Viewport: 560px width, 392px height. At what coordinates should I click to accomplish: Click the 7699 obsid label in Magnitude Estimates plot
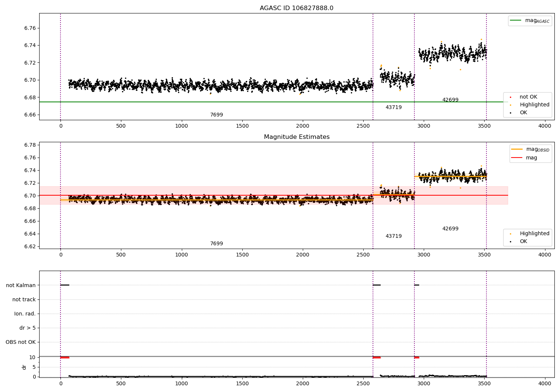pos(217,244)
